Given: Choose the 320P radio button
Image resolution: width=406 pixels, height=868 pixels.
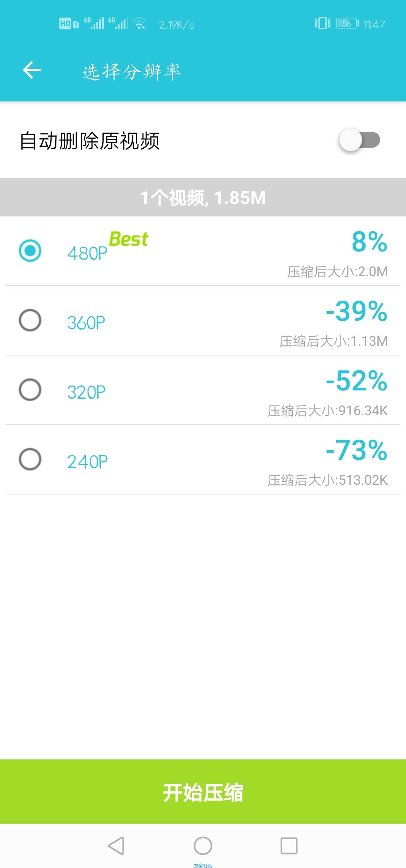Looking at the screenshot, I should 30,390.
